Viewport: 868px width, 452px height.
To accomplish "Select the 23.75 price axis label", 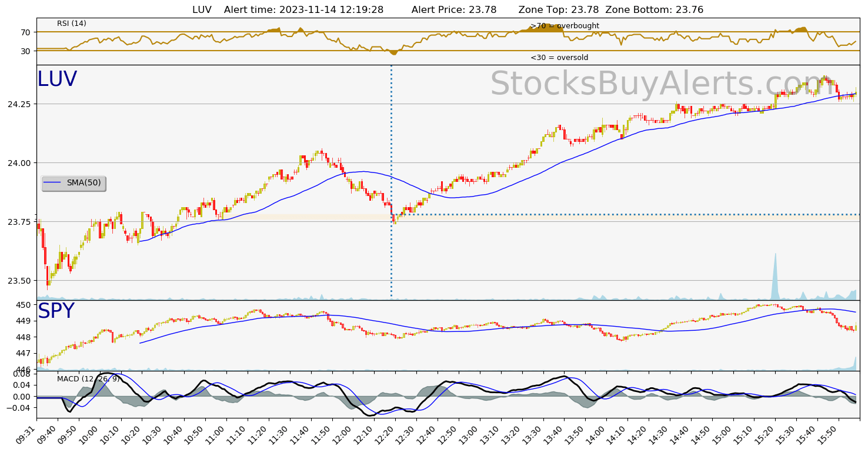I will (x=20, y=222).
